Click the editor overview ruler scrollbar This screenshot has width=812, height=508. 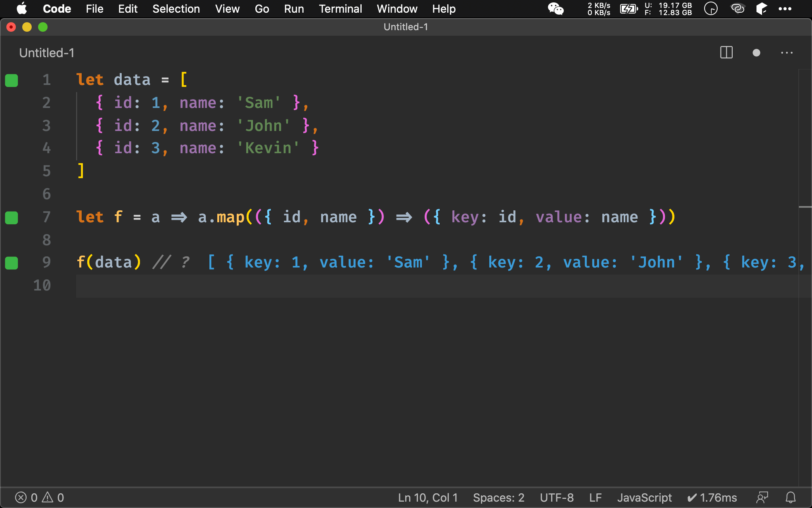click(805, 278)
